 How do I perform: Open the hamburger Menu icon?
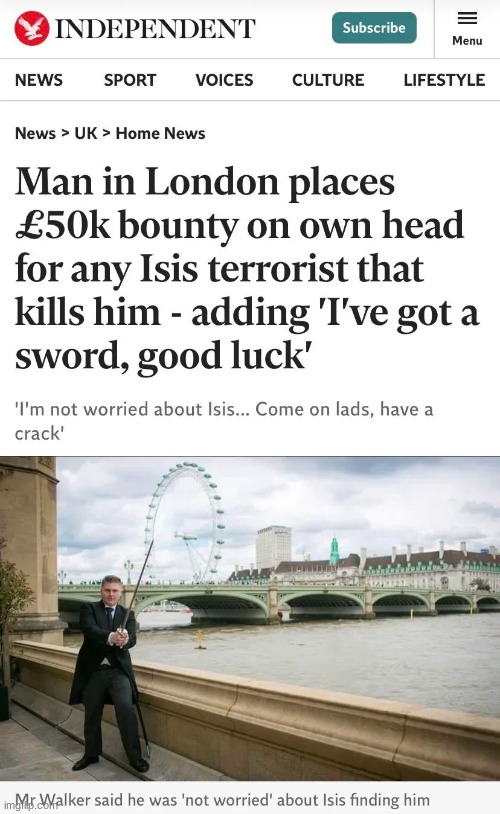(x=467, y=18)
